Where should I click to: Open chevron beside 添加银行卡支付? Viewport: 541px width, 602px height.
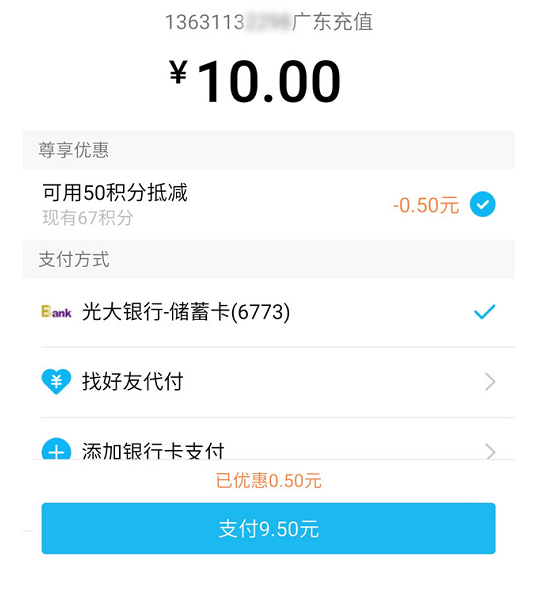tap(490, 451)
